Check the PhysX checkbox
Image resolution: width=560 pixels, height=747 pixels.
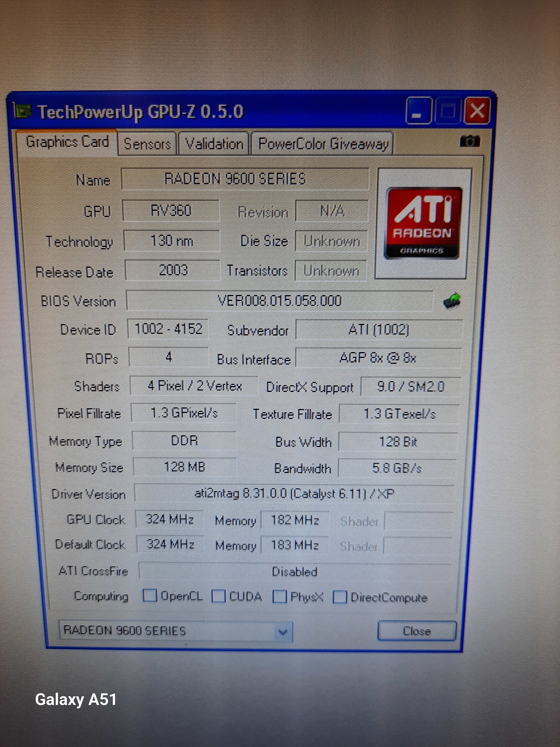point(279,597)
